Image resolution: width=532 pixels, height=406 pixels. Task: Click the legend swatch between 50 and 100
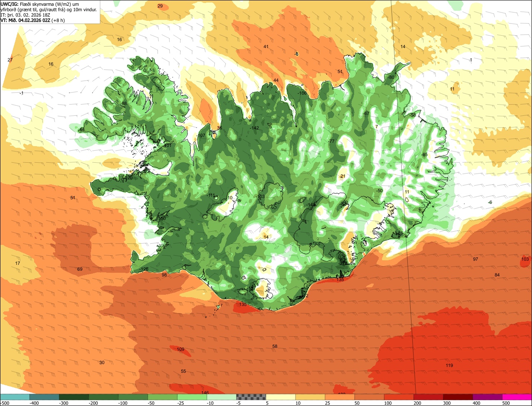point(369,397)
